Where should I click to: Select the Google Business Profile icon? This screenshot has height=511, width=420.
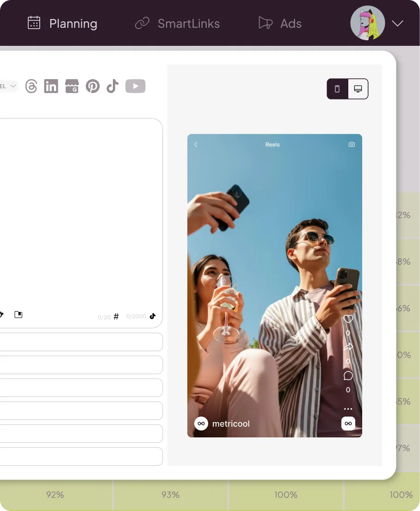[x=72, y=86]
